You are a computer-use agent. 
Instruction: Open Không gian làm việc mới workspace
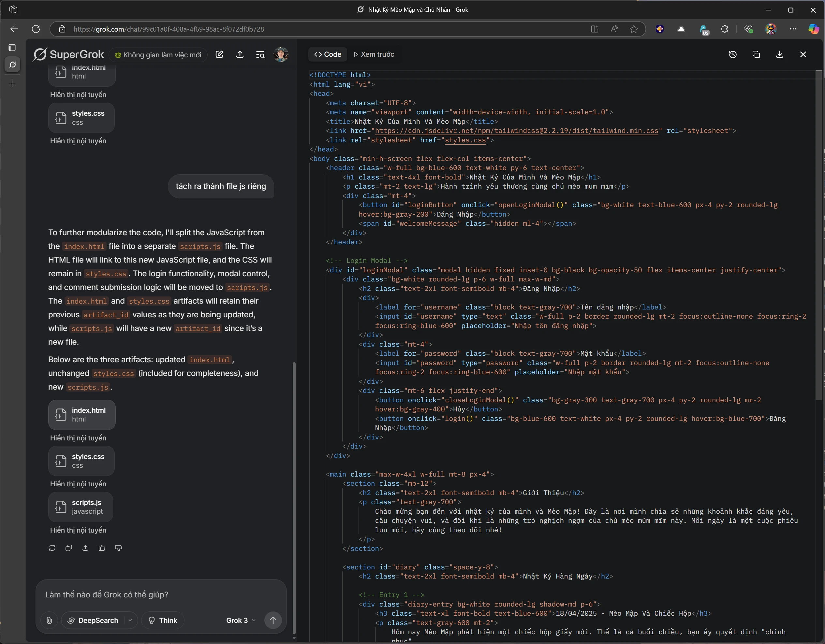tap(158, 55)
